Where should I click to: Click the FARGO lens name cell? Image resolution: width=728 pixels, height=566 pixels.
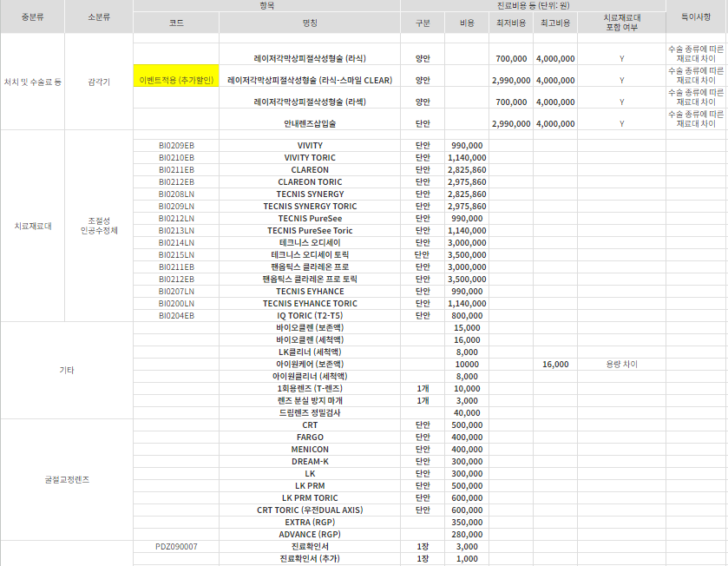[310, 438]
